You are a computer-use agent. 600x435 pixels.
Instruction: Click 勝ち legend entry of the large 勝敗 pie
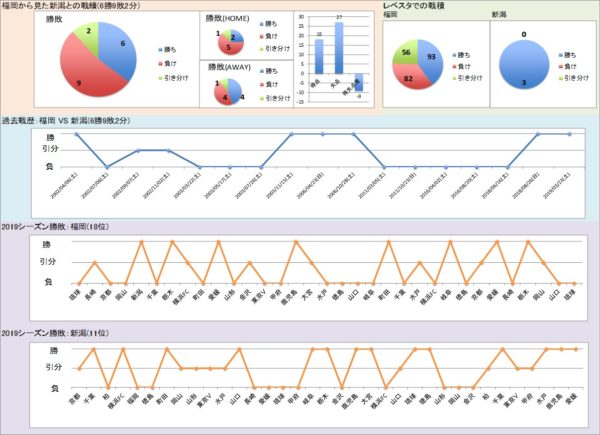pyautogui.click(x=167, y=50)
